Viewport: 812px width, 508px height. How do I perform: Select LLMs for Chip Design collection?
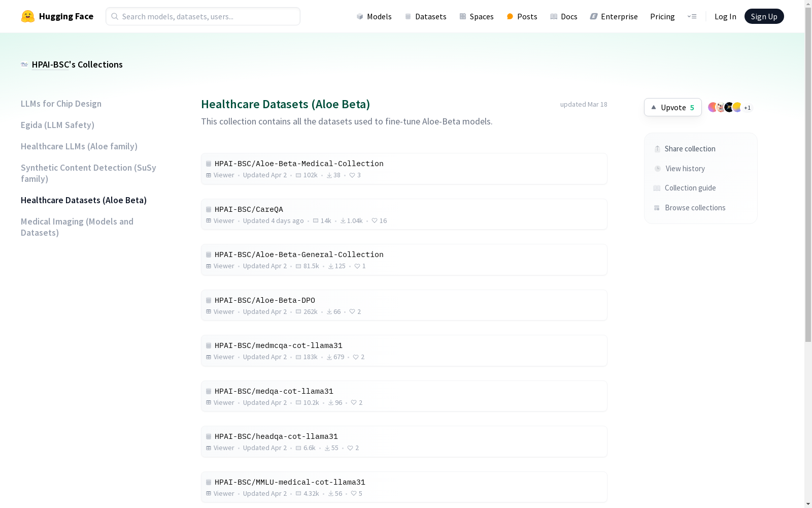coord(61,104)
